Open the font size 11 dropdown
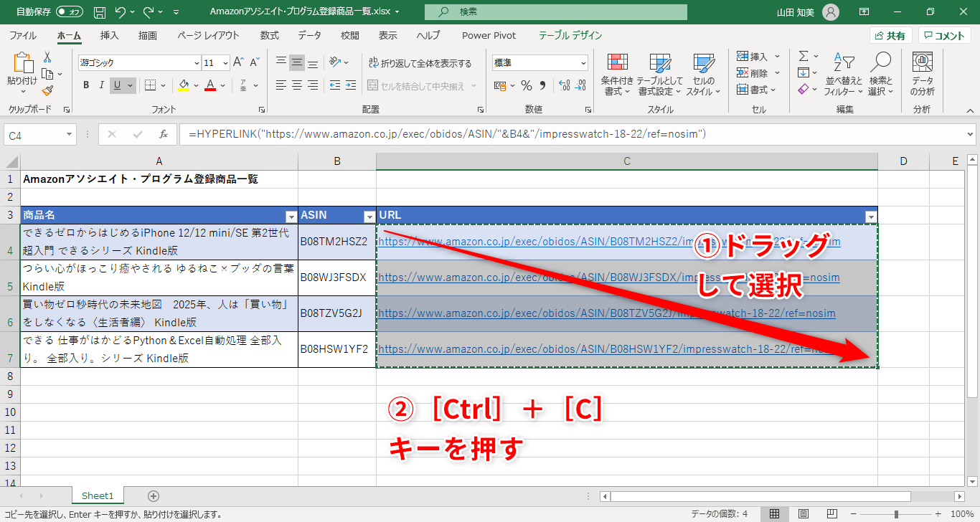Viewport: 980px width, 522px height. point(225,63)
